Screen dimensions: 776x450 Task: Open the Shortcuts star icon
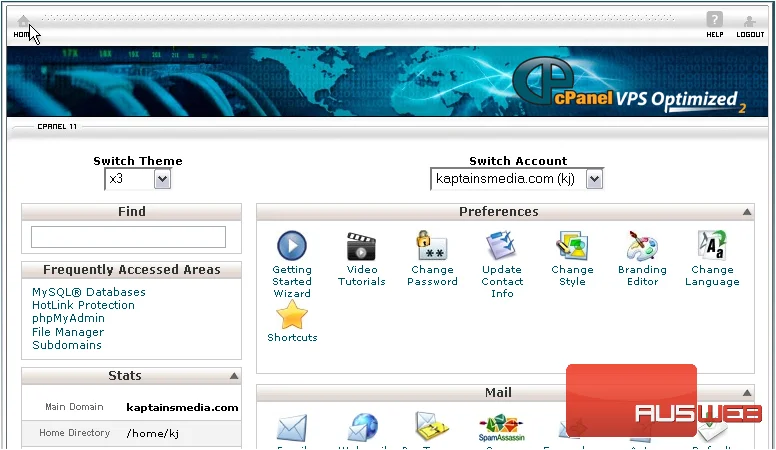pyautogui.click(x=291, y=315)
